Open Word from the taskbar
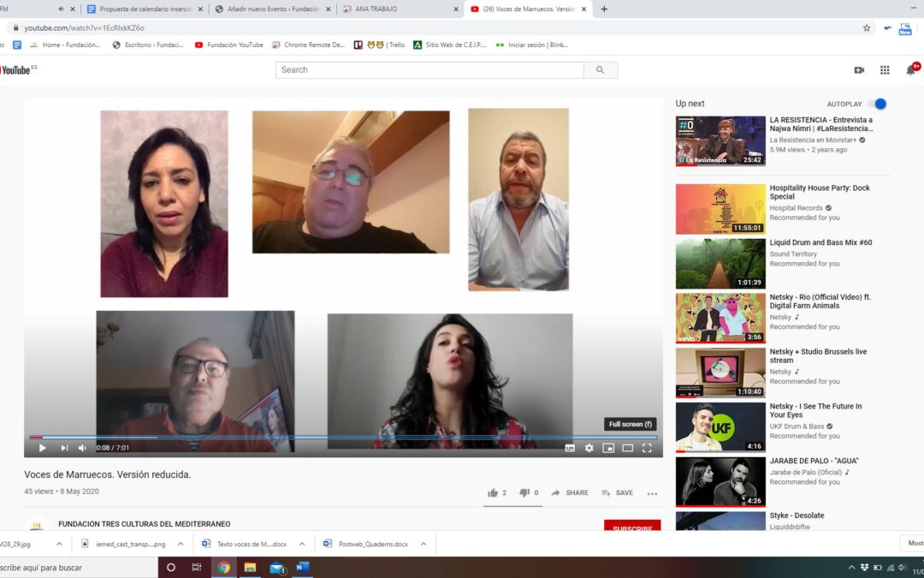Screen dimensions: 924x578 pyautogui.click(x=303, y=568)
